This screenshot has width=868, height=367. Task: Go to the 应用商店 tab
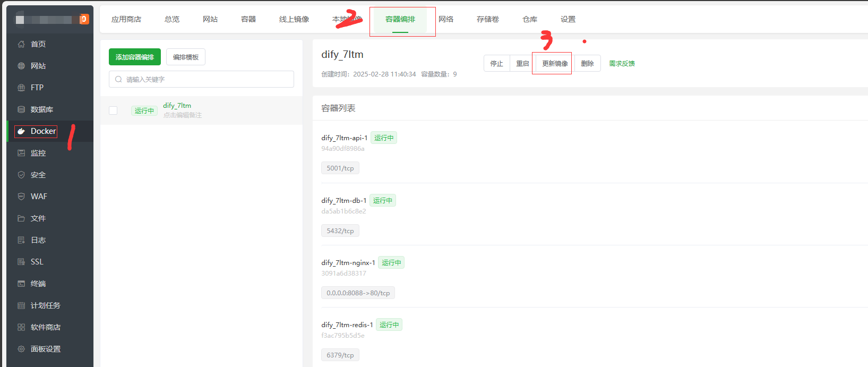pyautogui.click(x=126, y=19)
